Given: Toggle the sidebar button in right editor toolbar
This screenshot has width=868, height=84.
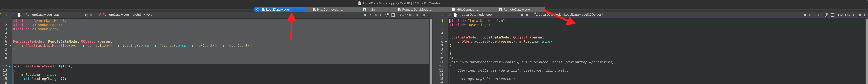Looking at the screenshot, I should point(865,15).
